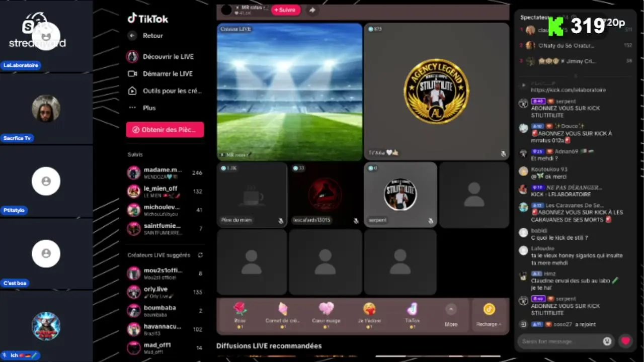Expand the More gifts panel
644x362 pixels.
451,316
